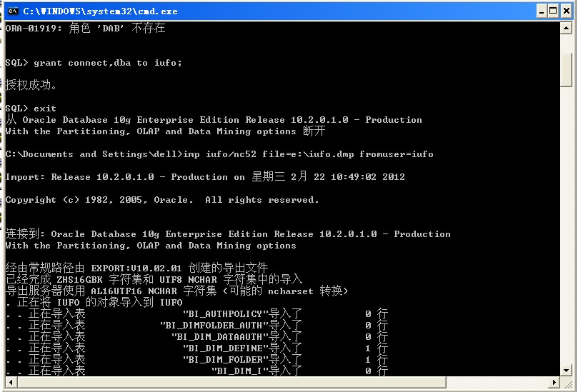Click the "BI_AUTHPOLICY" table name

click(225, 314)
